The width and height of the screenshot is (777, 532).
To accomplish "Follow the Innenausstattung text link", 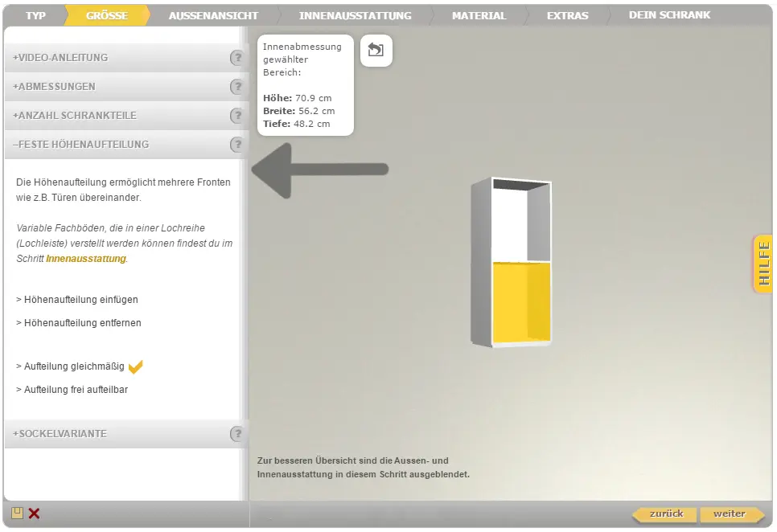I will click(86, 258).
